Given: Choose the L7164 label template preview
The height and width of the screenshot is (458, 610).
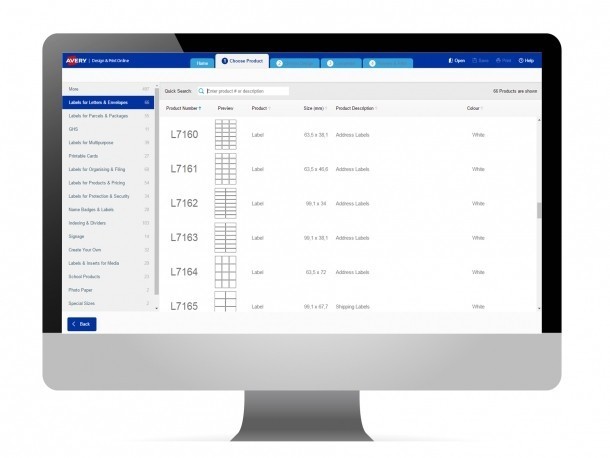Looking at the screenshot, I should point(225,272).
